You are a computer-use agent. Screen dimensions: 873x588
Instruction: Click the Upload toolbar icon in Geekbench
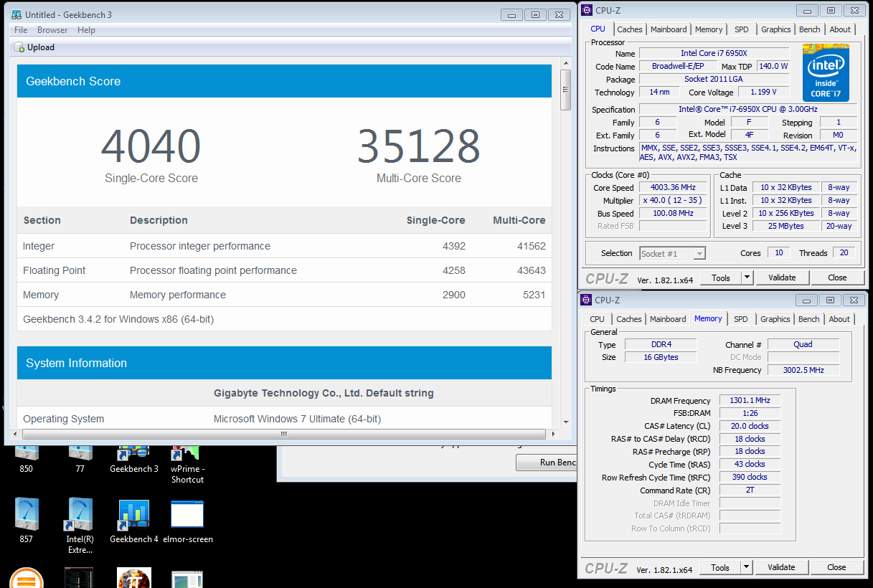[20, 47]
